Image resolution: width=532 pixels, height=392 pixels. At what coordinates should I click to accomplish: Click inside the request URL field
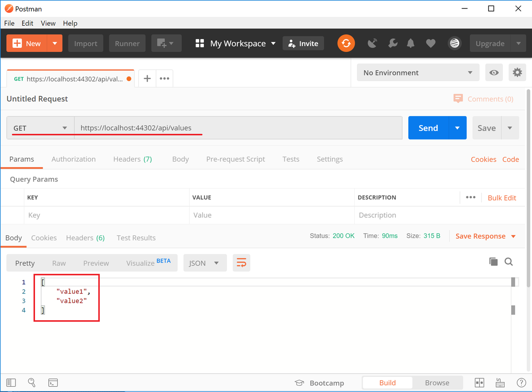coord(199,128)
